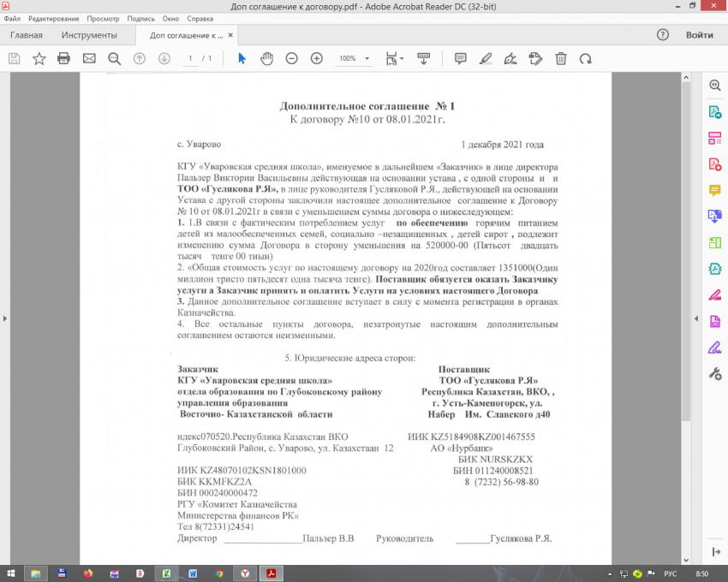Close the Доп соглашение document tab

[x=230, y=35]
